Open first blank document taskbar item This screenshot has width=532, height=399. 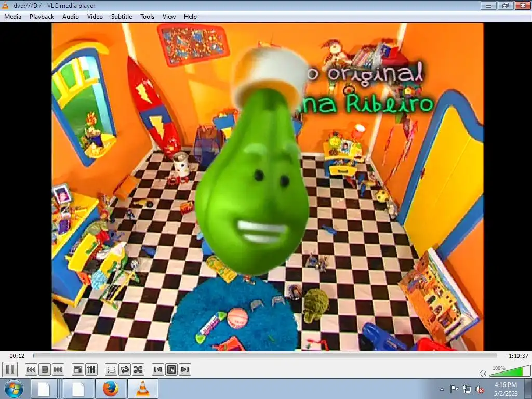(x=44, y=389)
